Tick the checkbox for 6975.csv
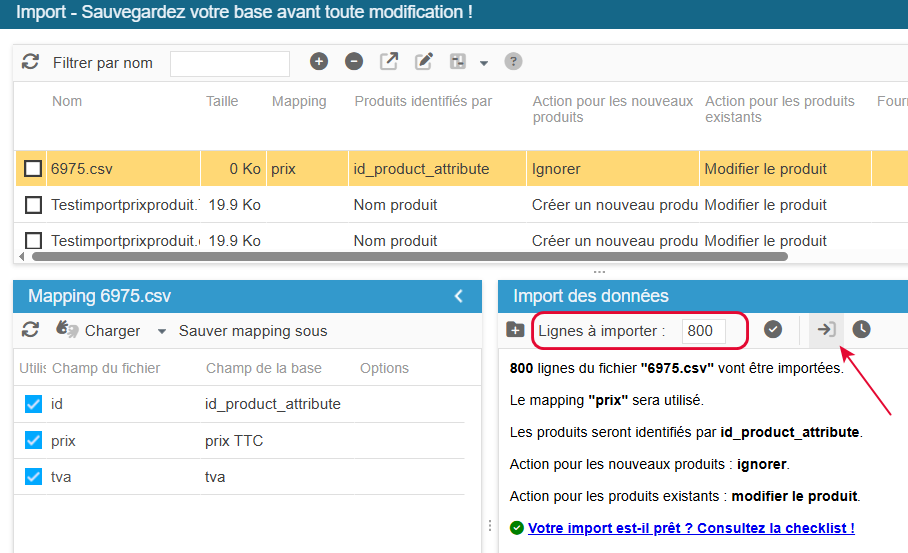 [x=33, y=169]
